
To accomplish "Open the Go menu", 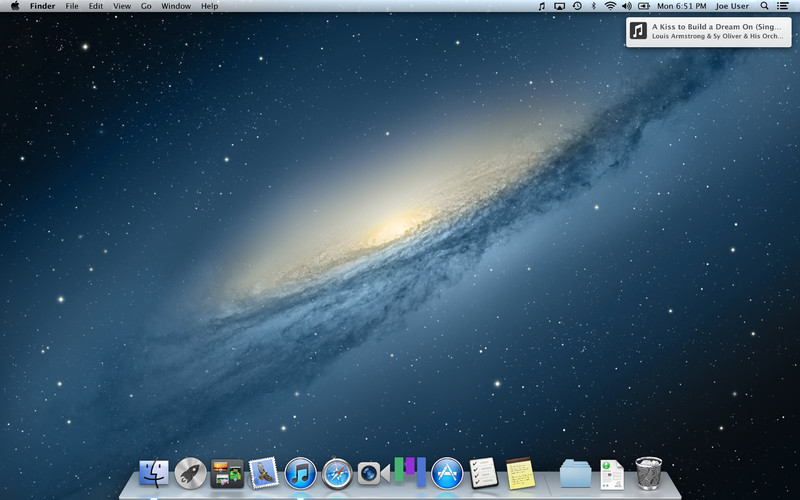I will 146,6.
